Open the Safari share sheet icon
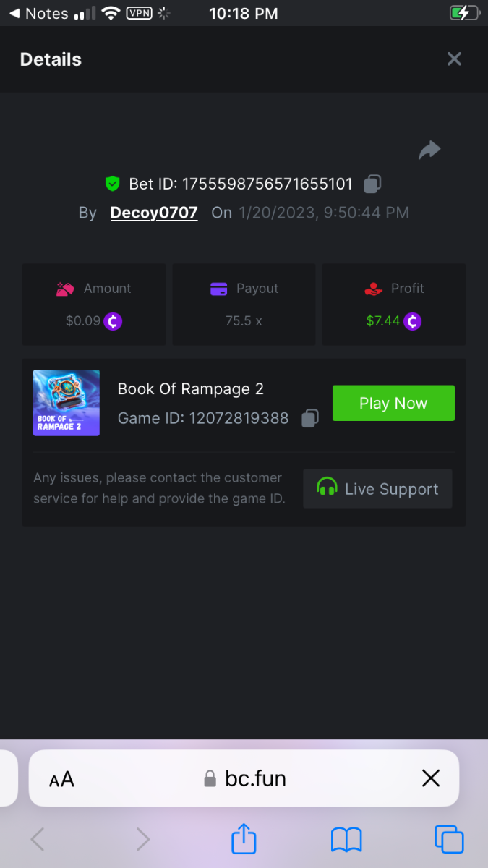 [244, 839]
